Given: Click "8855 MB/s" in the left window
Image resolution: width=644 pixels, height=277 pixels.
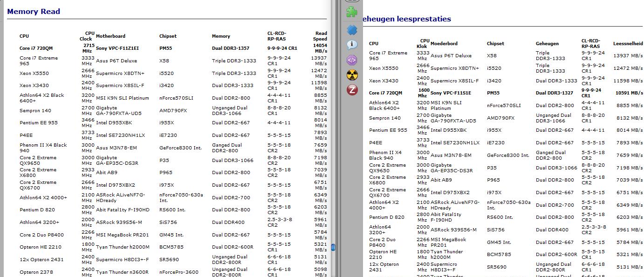Looking at the screenshot, I should pos(320,98).
